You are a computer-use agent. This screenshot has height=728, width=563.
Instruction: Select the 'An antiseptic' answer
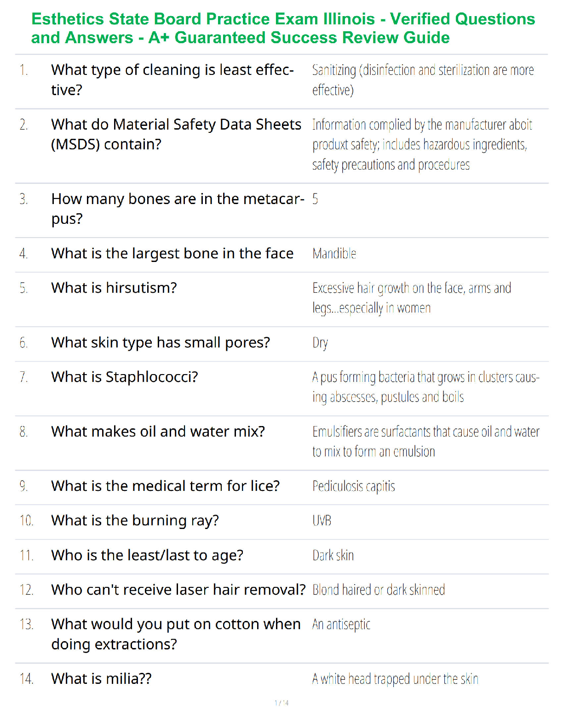click(341, 624)
